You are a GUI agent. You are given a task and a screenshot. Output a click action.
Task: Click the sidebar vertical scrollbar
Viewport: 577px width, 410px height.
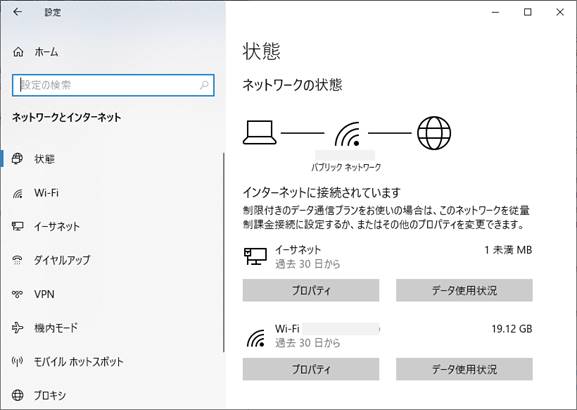pos(223,253)
